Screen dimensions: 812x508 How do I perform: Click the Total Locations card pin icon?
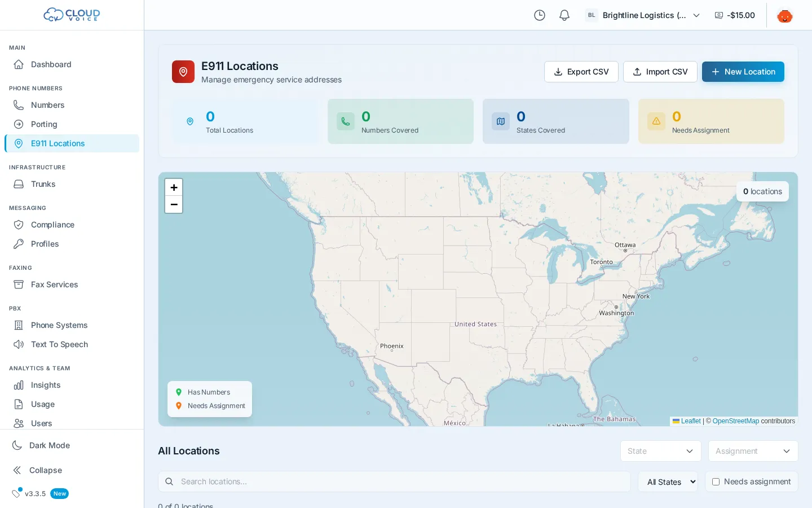coord(190,121)
